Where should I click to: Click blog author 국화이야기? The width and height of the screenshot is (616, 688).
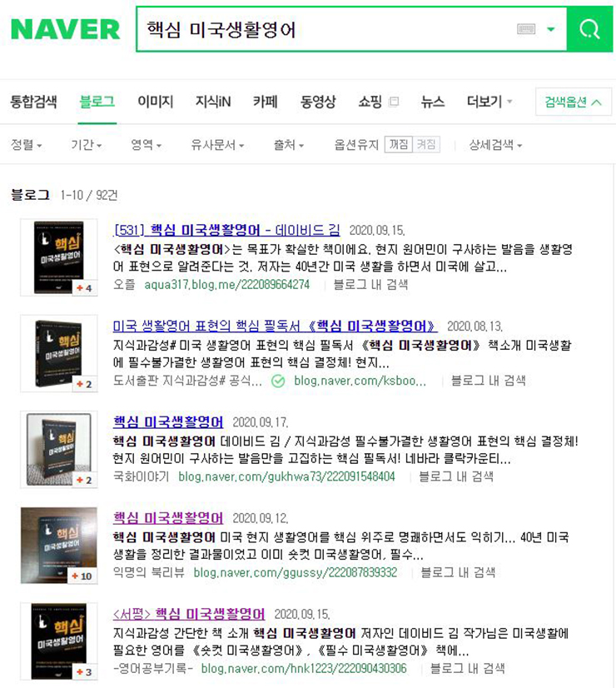coord(141,476)
